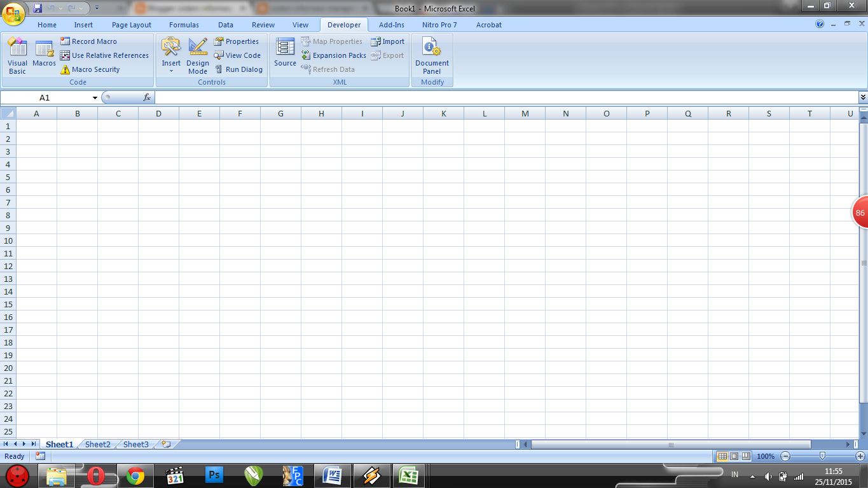Screen dimensions: 868x488
Task: Open the Insert ribbon tab
Action: (x=83, y=25)
